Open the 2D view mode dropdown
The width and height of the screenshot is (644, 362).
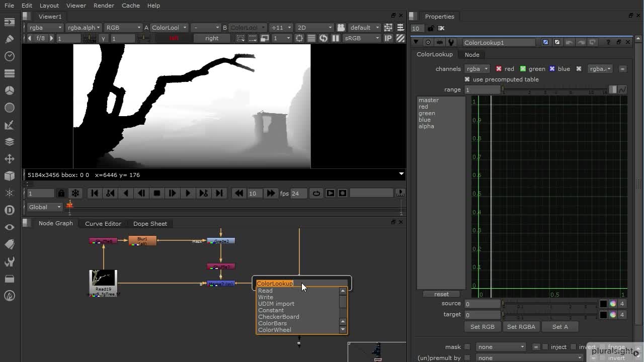[314, 28]
